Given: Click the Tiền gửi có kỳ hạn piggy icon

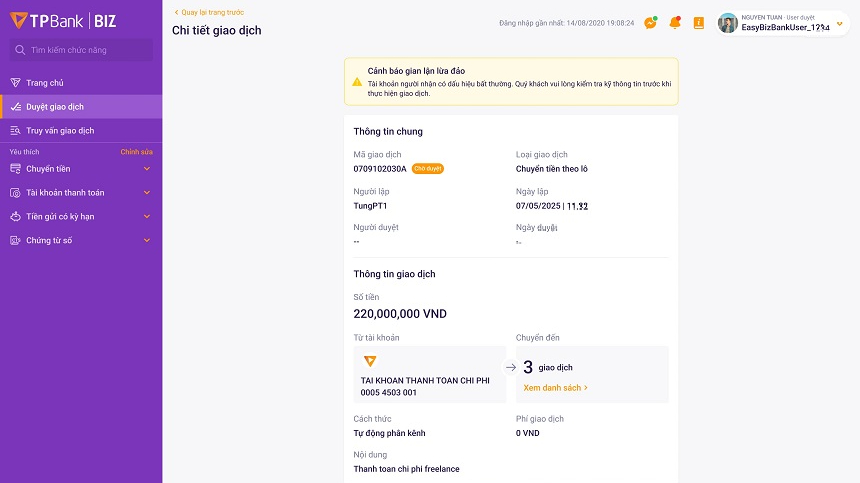Looking at the screenshot, I should coord(15,216).
